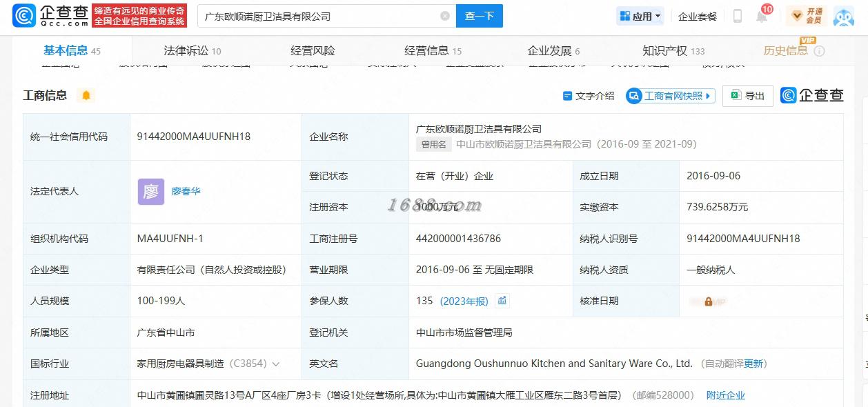Select 工商注册号 442000001436786
The image size is (868, 407).
[x=459, y=239]
